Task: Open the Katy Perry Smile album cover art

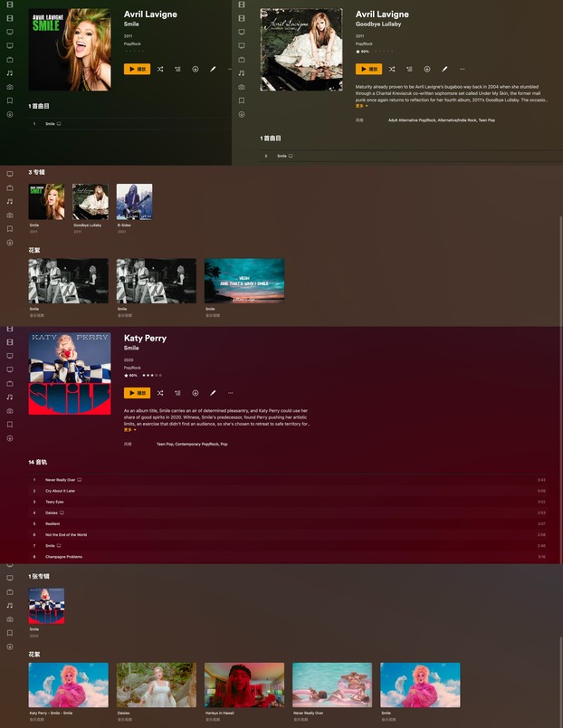Action: click(70, 374)
